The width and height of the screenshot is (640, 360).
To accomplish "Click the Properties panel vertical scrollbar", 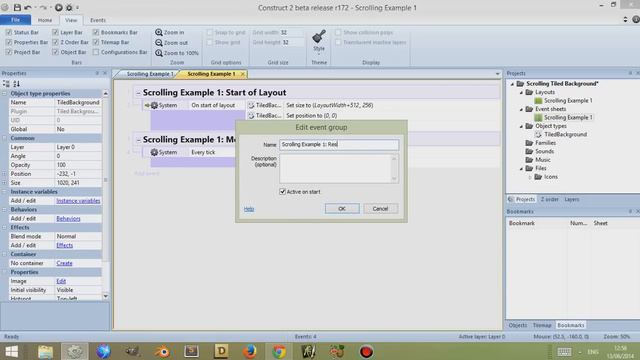I will 105,195.
